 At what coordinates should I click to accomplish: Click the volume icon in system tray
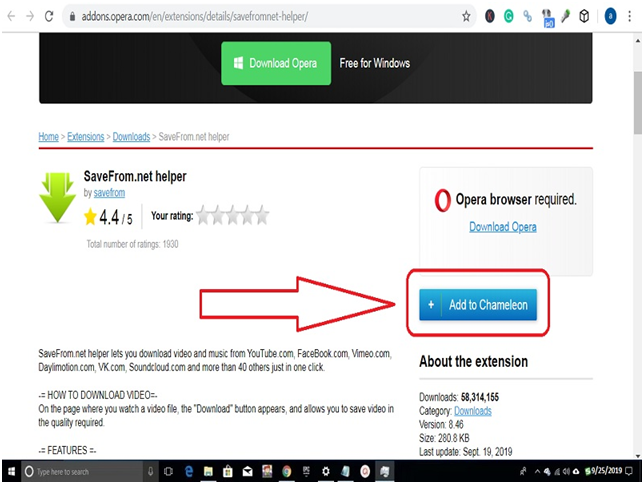pyautogui.click(x=567, y=471)
